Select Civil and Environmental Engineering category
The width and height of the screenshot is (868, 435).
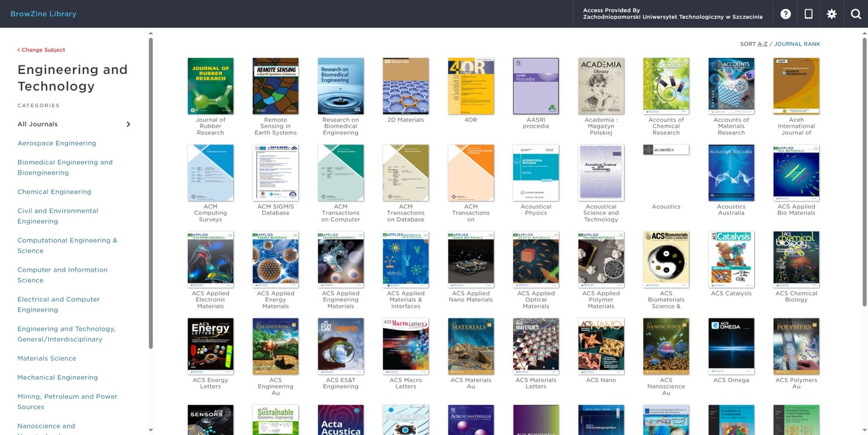click(x=58, y=216)
